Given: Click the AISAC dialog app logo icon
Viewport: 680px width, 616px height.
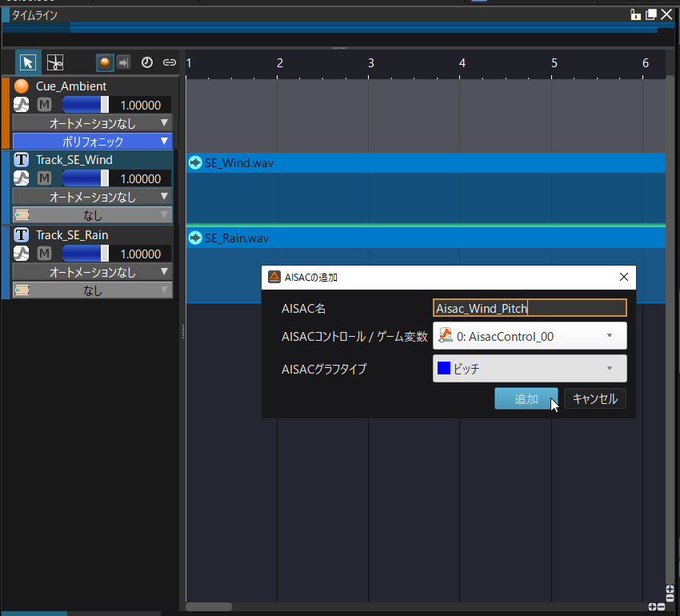Looking at the screenshot, I should point(274,277).
